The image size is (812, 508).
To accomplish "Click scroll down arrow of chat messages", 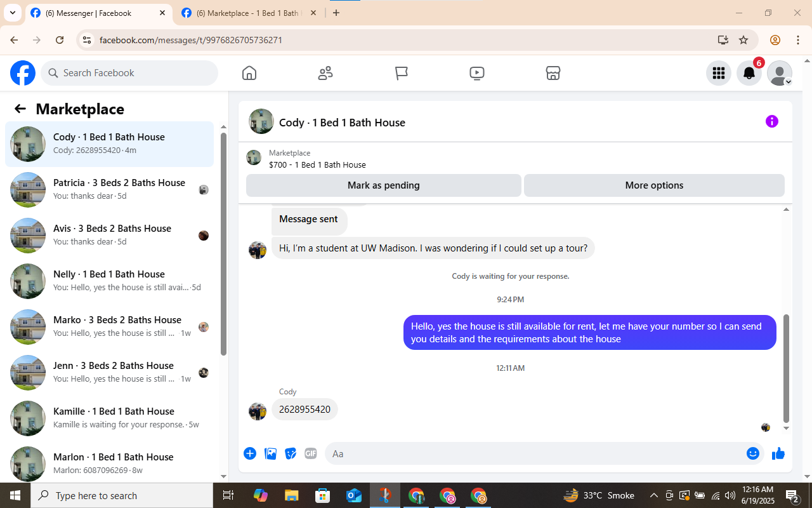I will tap(787, 429).
